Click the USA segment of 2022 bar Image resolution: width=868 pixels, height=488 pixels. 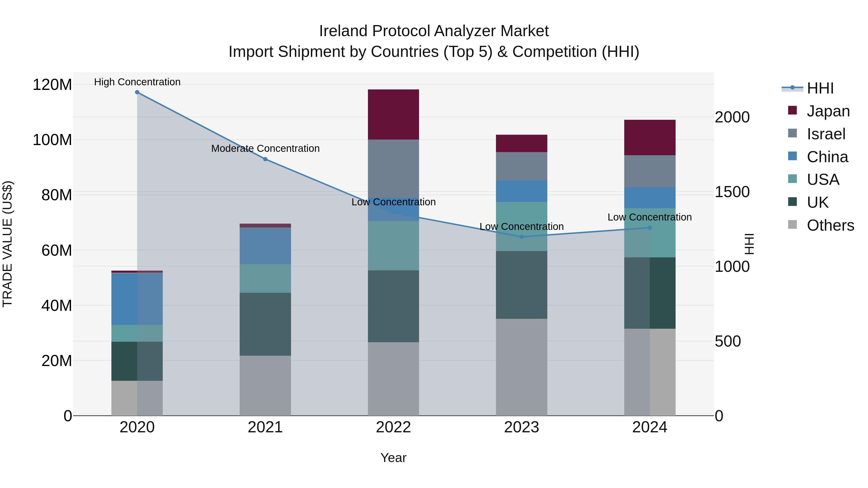tap(393, 246)
